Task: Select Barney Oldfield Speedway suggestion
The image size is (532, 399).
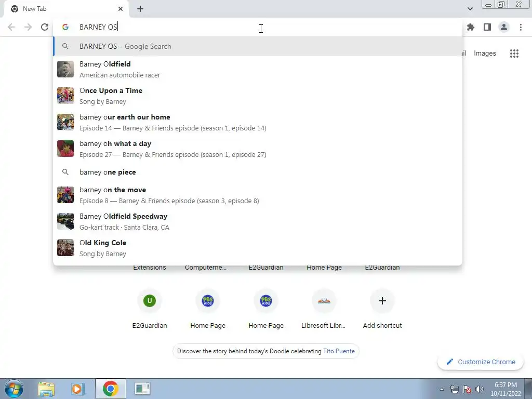Action: (258, 221)
